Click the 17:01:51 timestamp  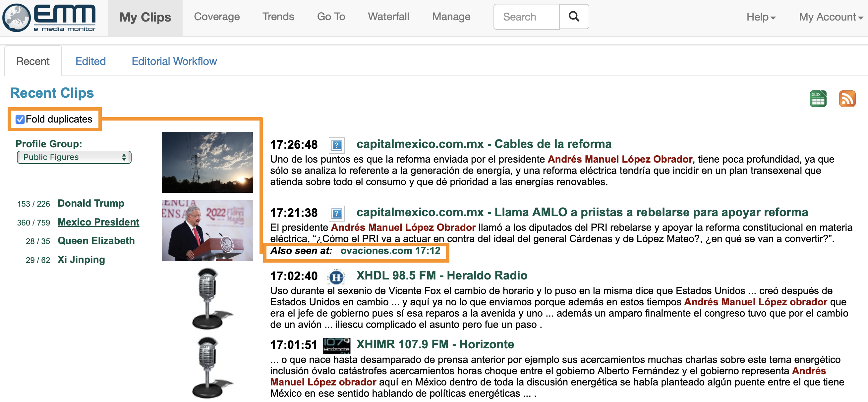coord(294,345)
